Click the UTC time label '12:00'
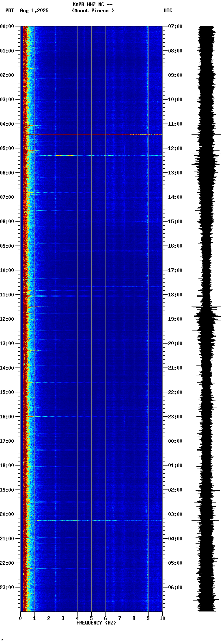This screenshot has width=224, height=644. 175,148
